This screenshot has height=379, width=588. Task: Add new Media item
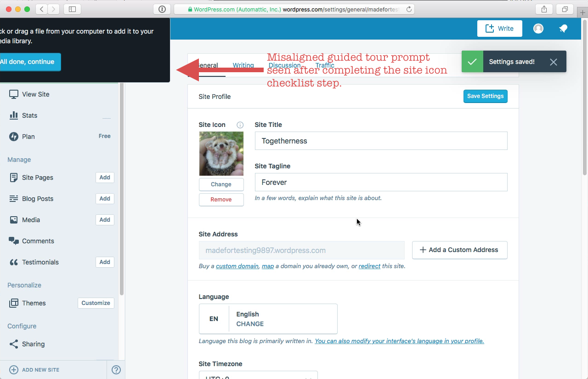[x=105, y=220]
